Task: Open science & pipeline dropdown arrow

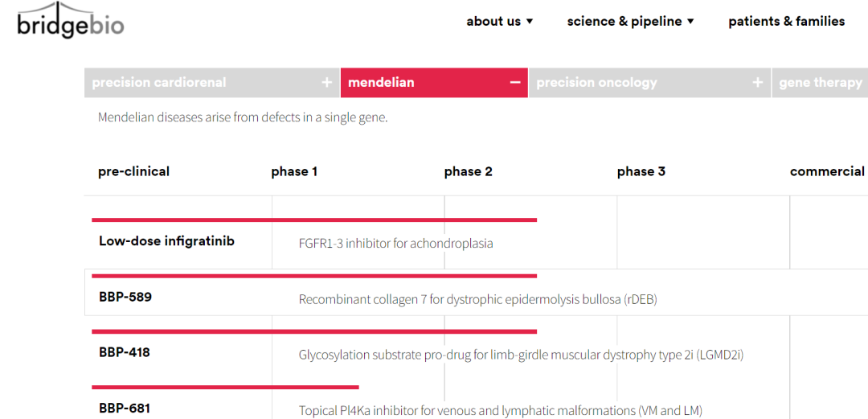Action: pos(690,22)
